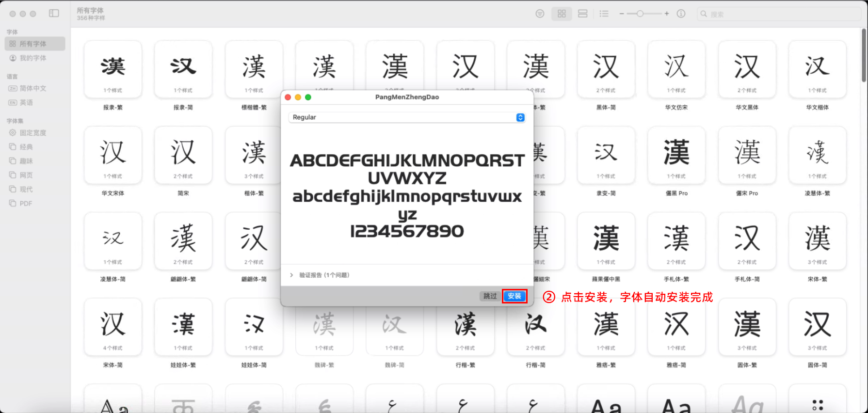Open the 网页 font collection

click(x=35, y=175)
